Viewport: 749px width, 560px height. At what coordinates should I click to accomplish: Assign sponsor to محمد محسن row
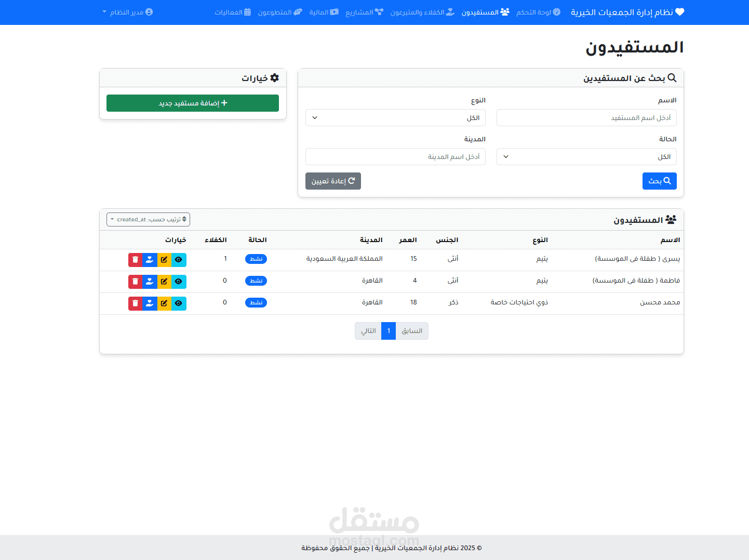point(150,303)
